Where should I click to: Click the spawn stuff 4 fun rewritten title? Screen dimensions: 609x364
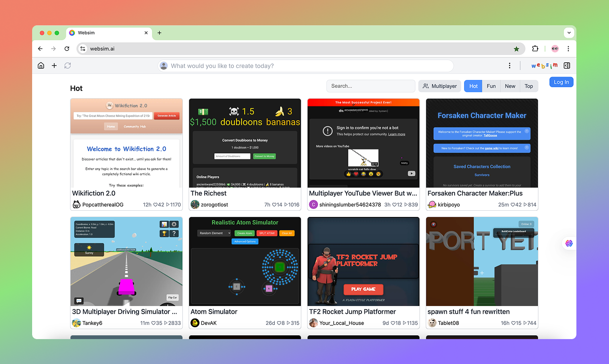click(x=468, y=312)
